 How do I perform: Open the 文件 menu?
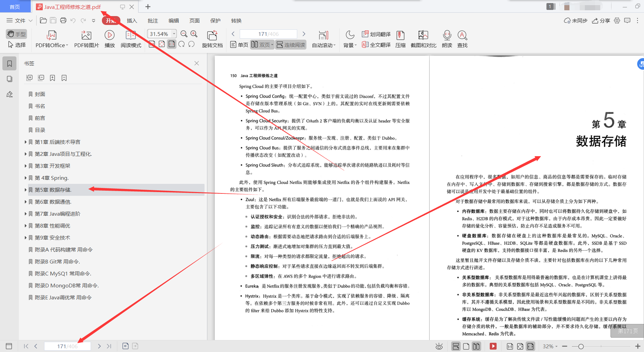[x=19, y=21]
